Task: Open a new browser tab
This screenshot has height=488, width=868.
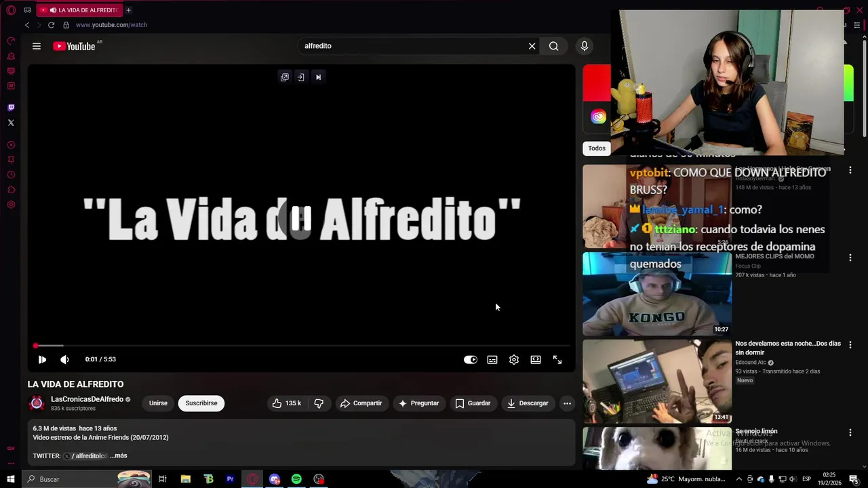Action: pyautogui.click(x=128, y=10)
